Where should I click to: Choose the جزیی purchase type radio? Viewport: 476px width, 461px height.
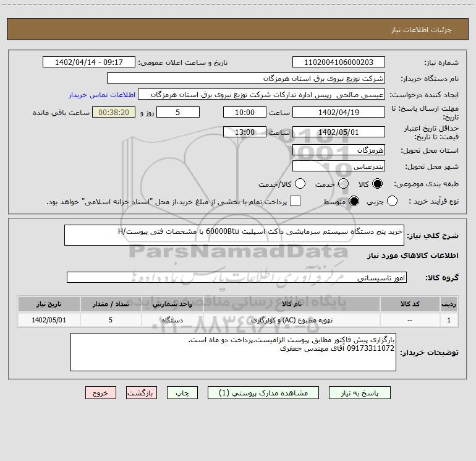tap(392, 201)
